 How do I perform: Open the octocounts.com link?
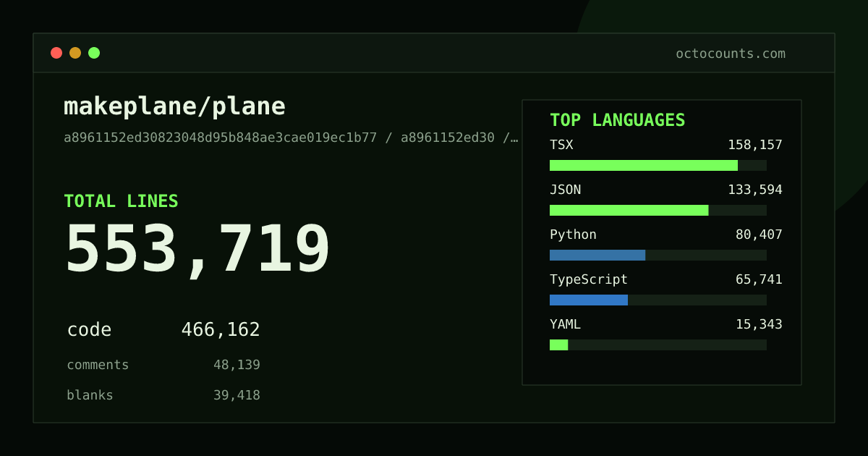pos(731,54)
